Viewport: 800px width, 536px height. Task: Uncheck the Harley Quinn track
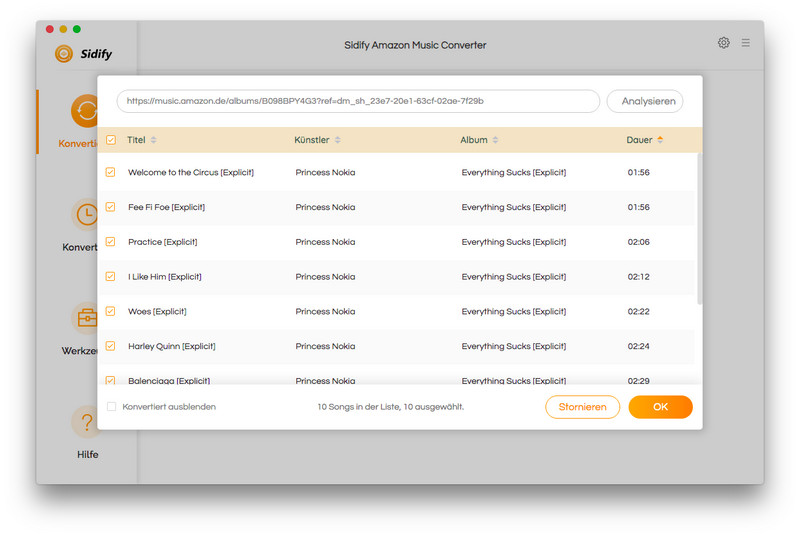click(110, 346)
